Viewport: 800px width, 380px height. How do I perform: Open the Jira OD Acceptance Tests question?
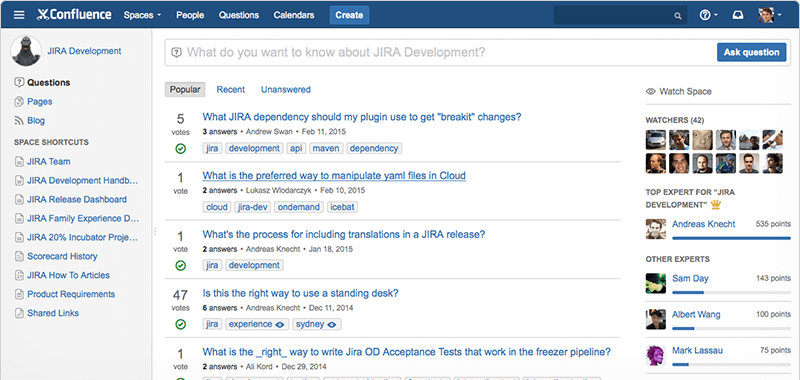[x=407, y=352]
